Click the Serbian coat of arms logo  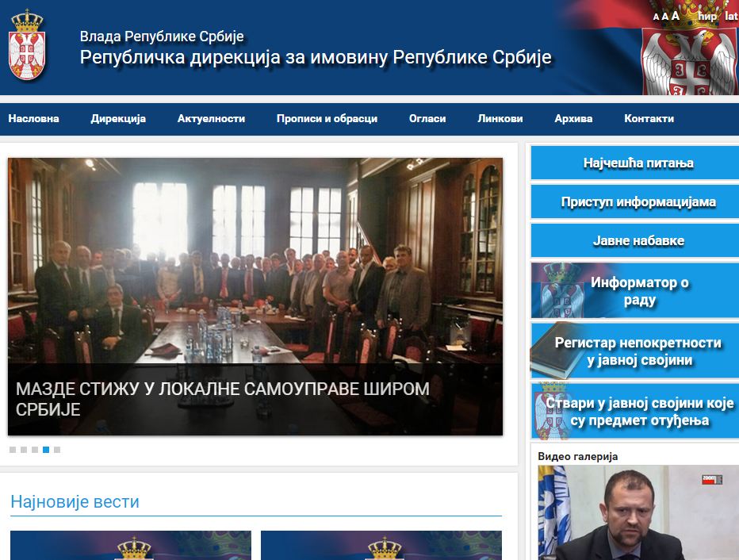tap(27, 45)
